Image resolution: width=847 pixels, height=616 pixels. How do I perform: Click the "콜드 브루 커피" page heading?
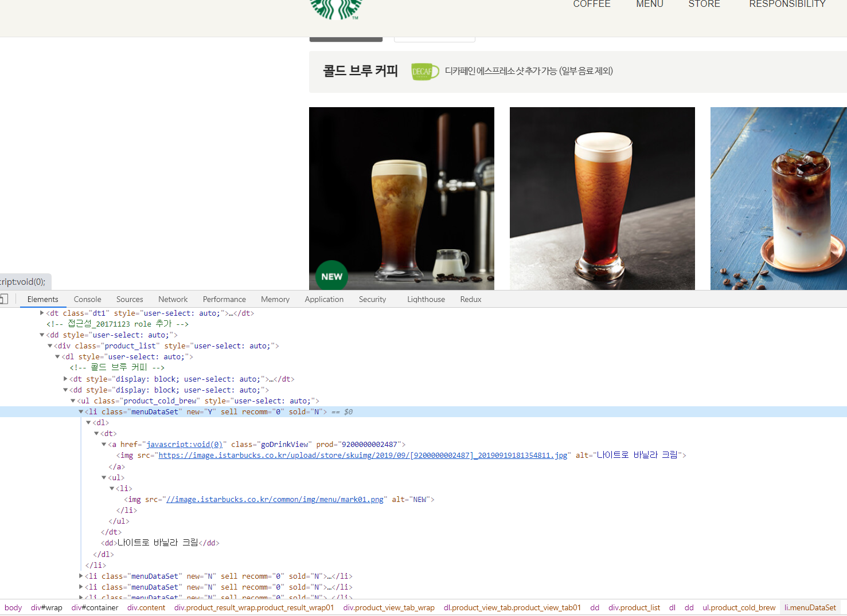[361, 71]
